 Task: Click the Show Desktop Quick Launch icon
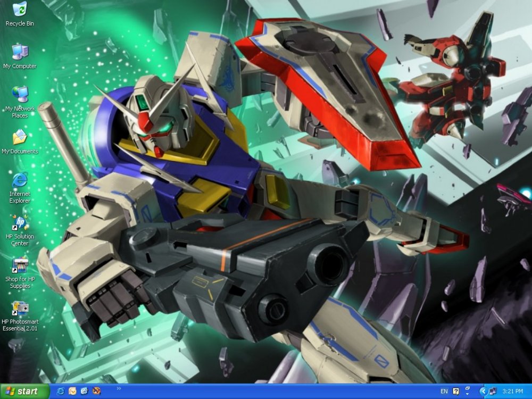84,391
